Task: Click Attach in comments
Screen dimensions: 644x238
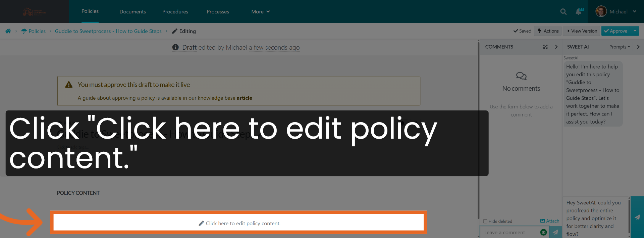Action: coord(550,221)
